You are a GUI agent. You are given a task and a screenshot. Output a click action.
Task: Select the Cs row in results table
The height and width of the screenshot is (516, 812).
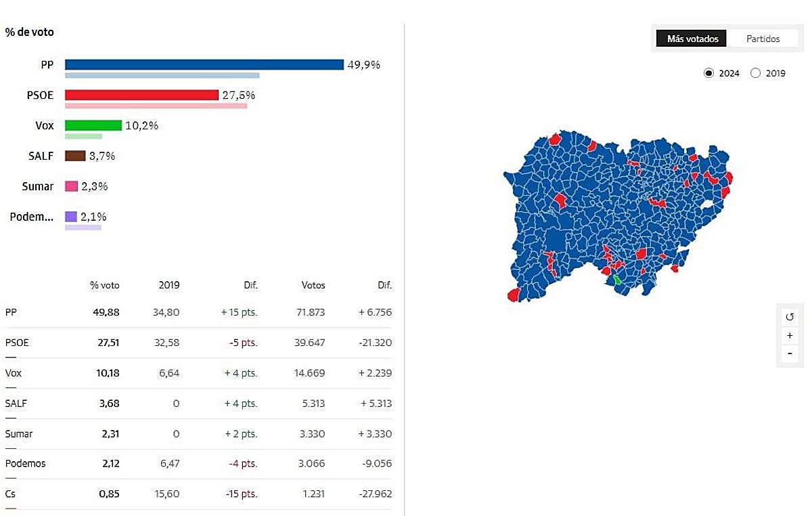tap(196, 494)
